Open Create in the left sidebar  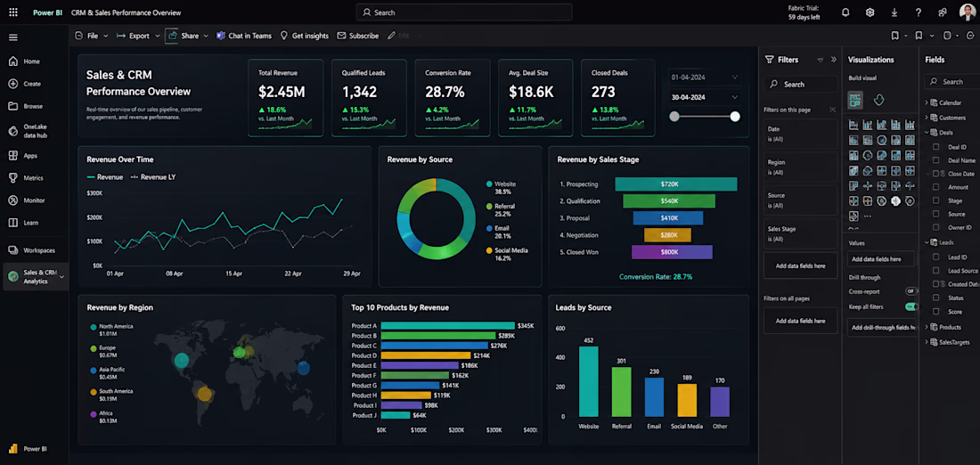tap(24, 84)
